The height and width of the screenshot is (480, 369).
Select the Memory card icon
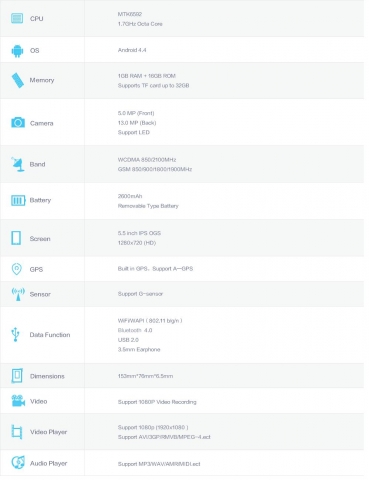[x=18, y=80]
